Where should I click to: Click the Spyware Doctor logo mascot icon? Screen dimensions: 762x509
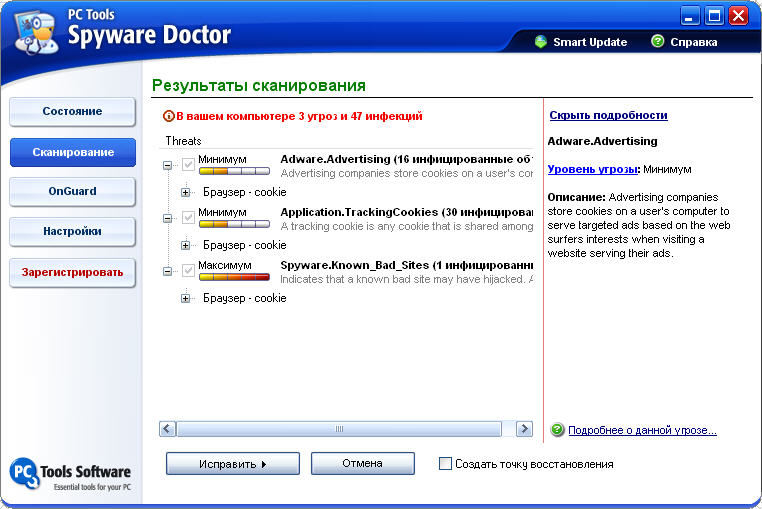point(35,32)
